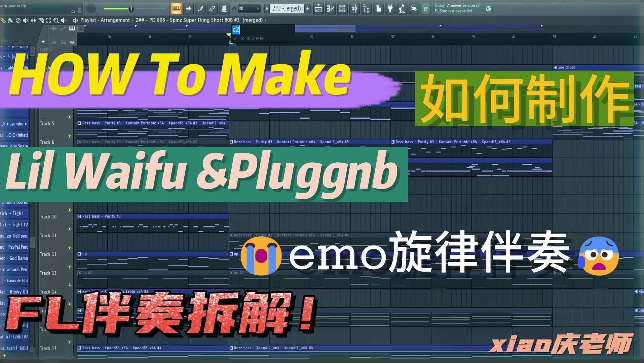Show automation clips filter in picker
The height and width of the screenshot is (363, 644).
pyautogui.click(x=63, y=29)
